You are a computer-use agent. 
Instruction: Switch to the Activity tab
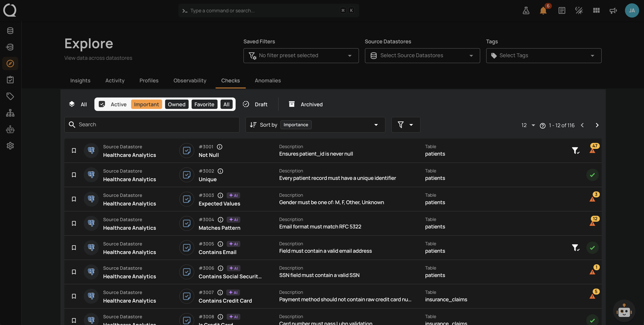tap(115, 81)
